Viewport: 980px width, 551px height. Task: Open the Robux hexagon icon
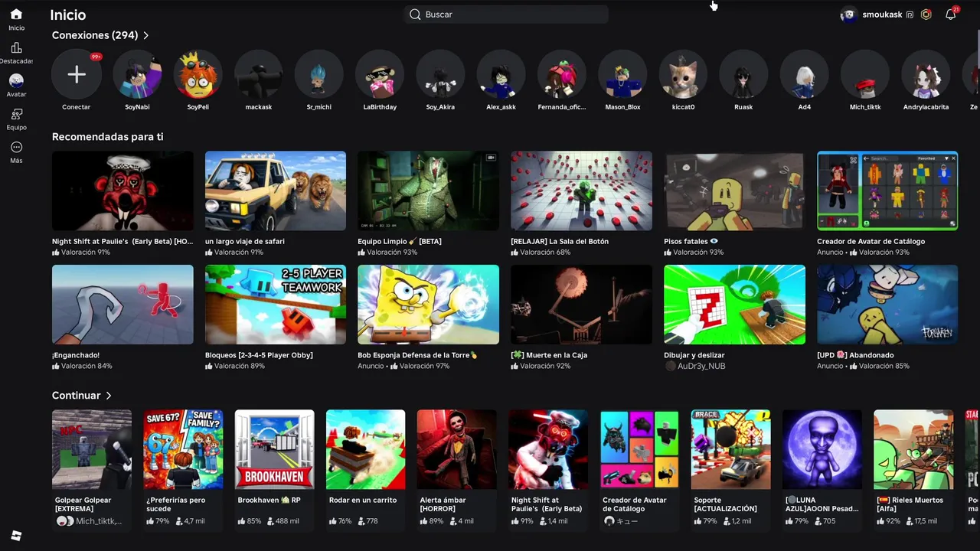pos(926,15)
